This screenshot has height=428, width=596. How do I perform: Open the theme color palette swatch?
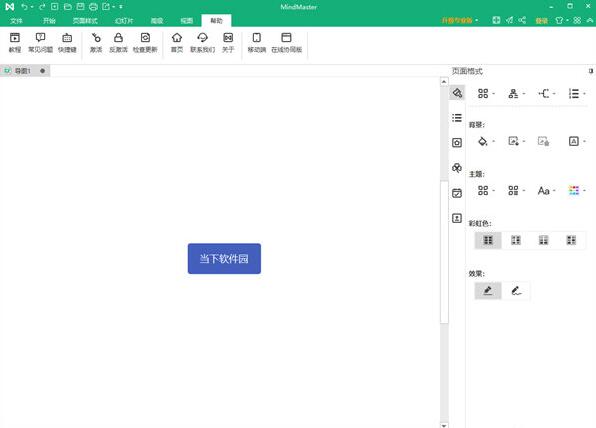[x=577, y=190]
